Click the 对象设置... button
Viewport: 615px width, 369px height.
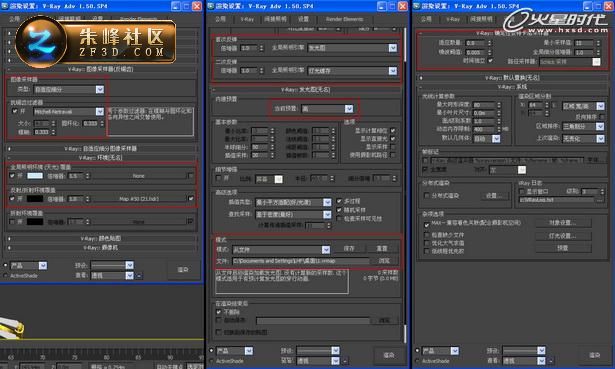point(563,223)
